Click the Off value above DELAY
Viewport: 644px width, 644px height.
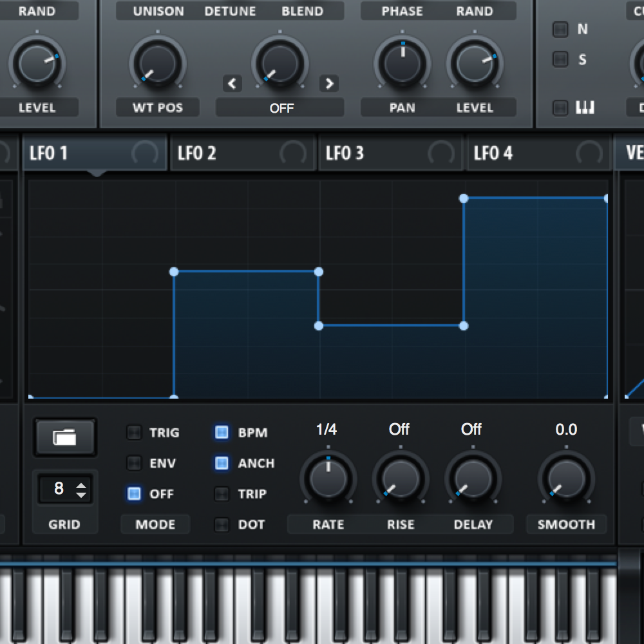pyautogui.click(x=471, y=429)
